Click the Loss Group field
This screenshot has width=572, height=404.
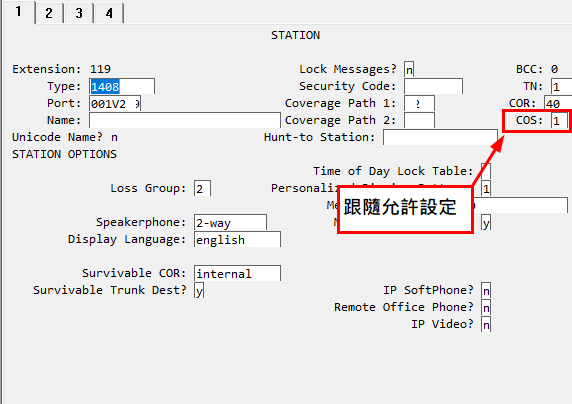point(202,189)
